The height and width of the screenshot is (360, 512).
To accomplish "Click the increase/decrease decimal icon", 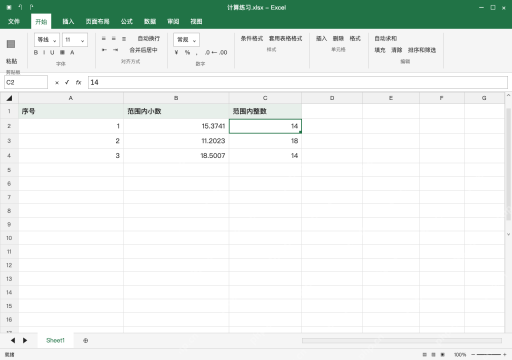I will click(216, 52).
